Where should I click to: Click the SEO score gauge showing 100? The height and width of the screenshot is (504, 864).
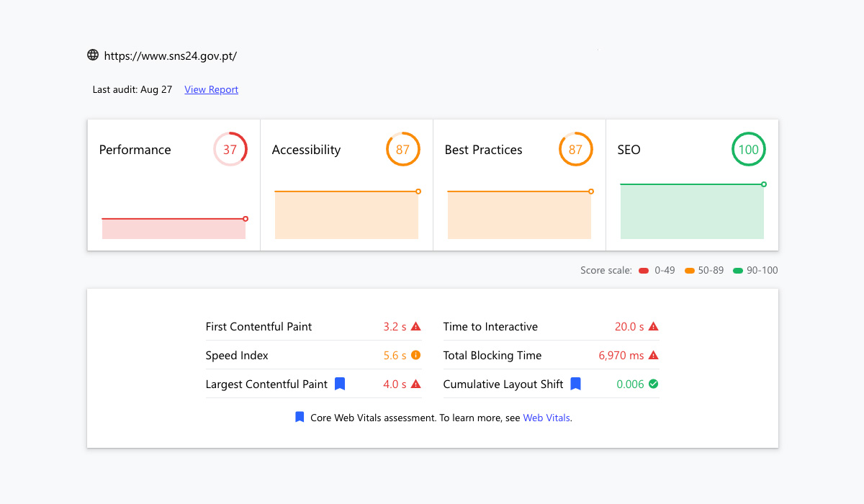pyautogui.click(x=749, y=150)
